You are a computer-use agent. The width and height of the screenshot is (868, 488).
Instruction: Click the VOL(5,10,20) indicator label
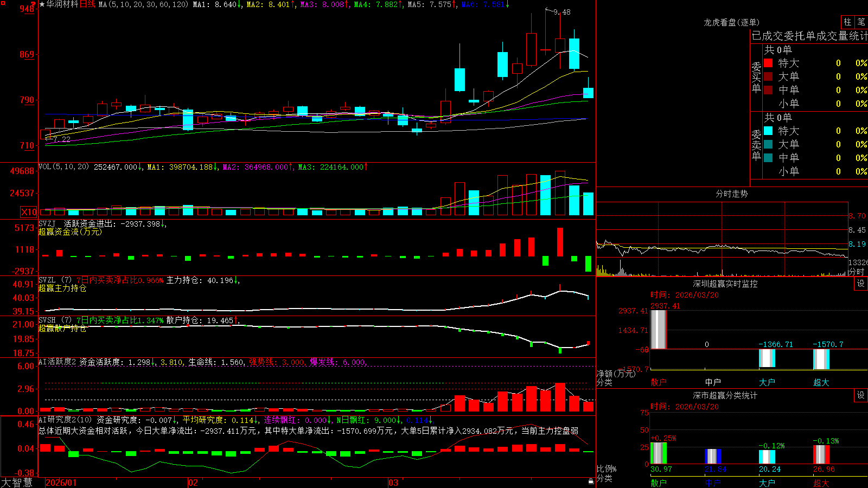click(x=63, y=167)
